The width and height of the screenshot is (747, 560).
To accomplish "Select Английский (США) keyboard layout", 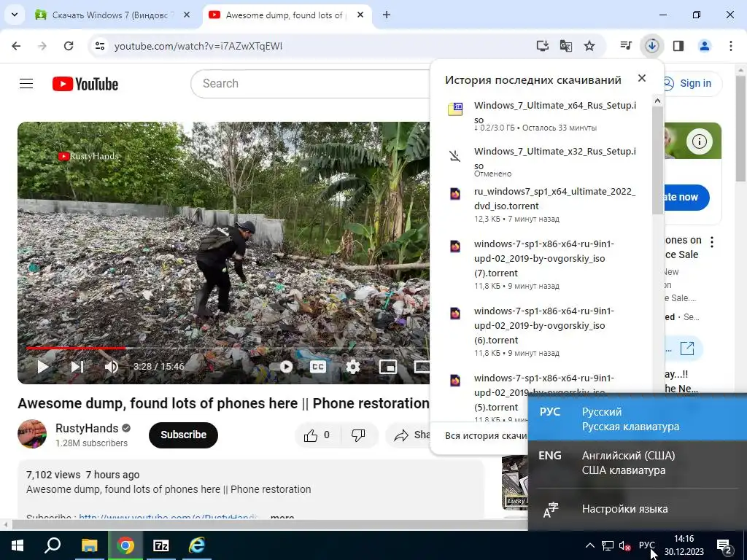I will (638, 462).
